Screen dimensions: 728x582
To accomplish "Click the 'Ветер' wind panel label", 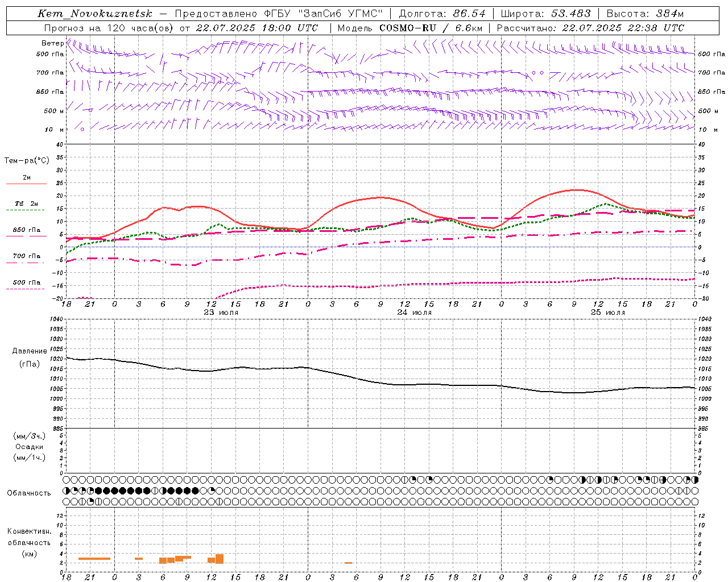I will coord(52,43).
